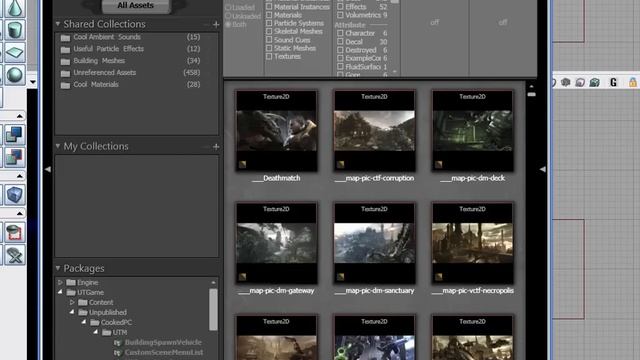Check the Textures filter
Image resolution: width=640 pixels, height=360 pixels.
coord(269,56)
